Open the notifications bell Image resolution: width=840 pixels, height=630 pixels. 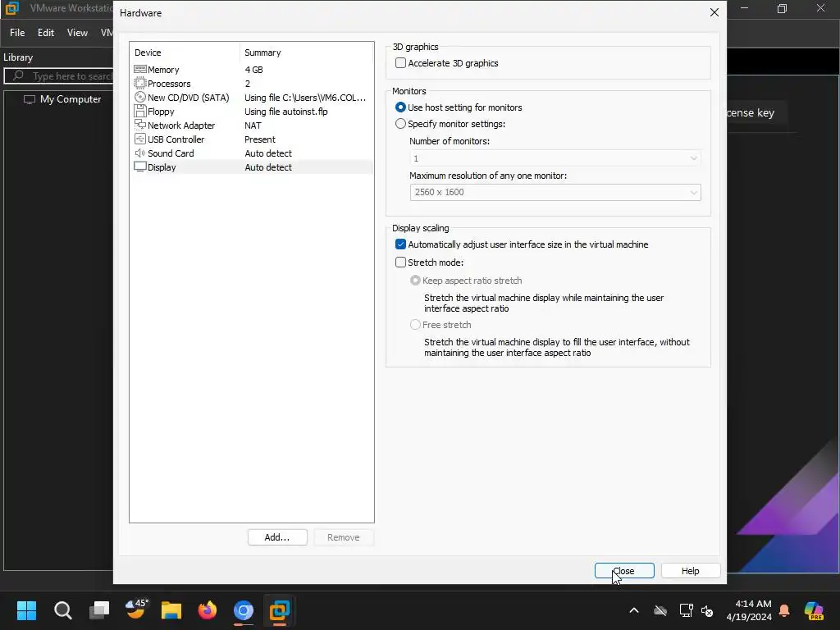[784, 610]
